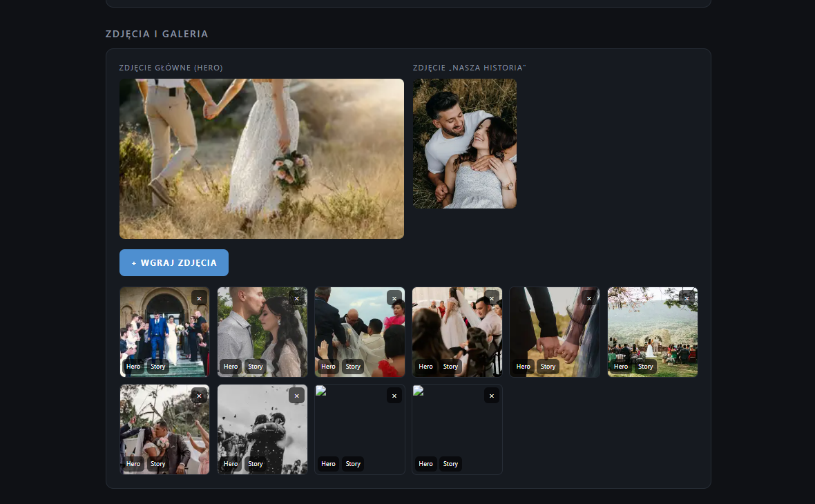The width and height of the screenshot is (815, 504).
Task: Delete the hillside outdoor ceremony photo via ×
Action: click(x=687, y=298)
